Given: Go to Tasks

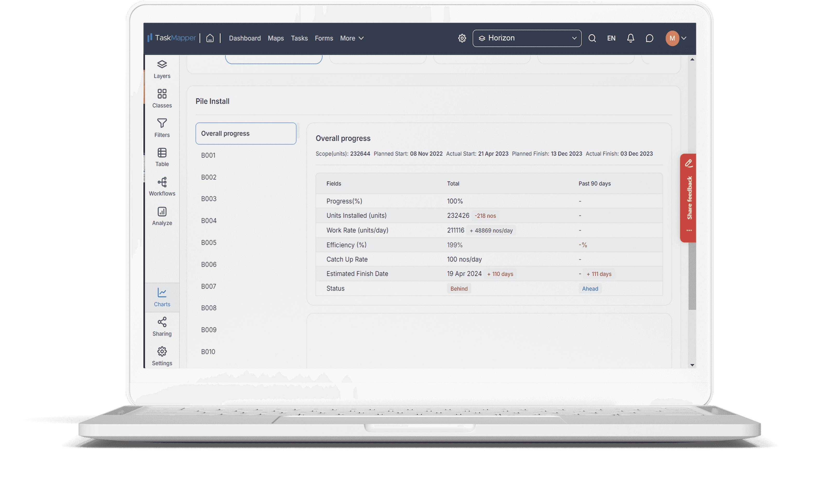Looking at the screenshot, I should [x=299, y=38].
